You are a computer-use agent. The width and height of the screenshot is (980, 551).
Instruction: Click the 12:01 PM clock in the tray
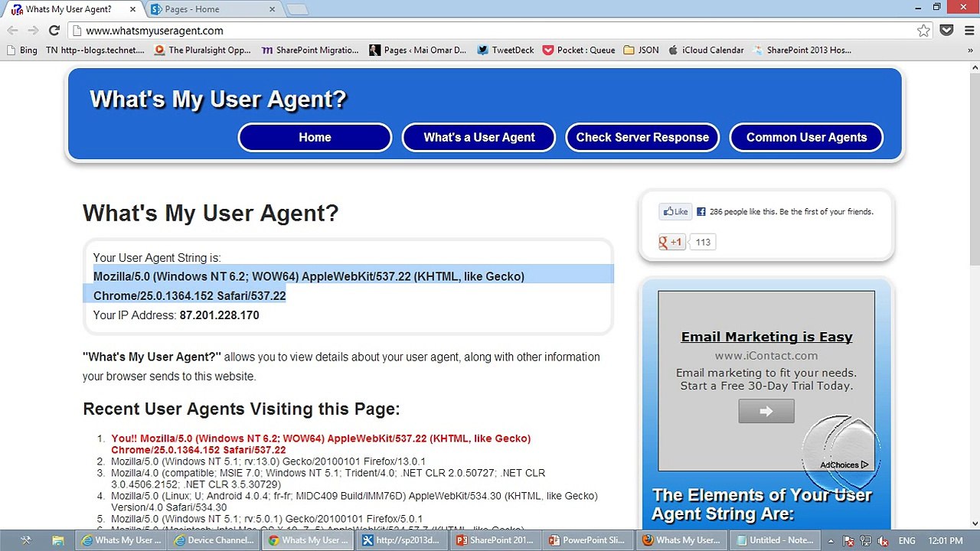pyautogui.click(x=945, y=540)
